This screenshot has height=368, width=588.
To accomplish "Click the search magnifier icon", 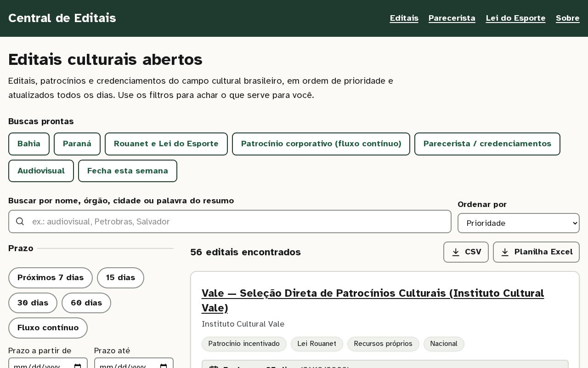I will [20, 222].
